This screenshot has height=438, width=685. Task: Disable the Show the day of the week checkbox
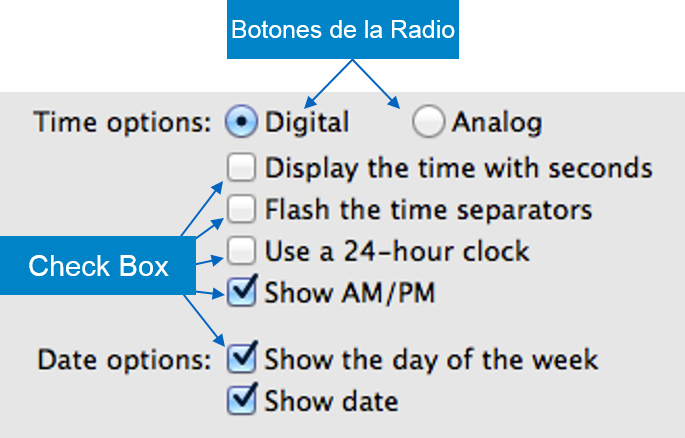[242, 358]
